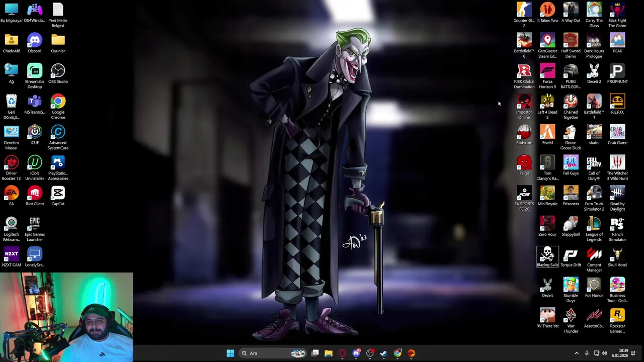Select the FiveM desktop icon
This screenshot has height=362, width=644.
pyautogui.click(x=547, y=134)
